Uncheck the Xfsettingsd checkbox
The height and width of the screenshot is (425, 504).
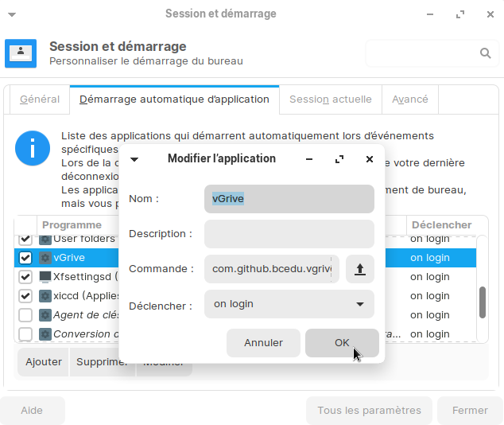25,277
